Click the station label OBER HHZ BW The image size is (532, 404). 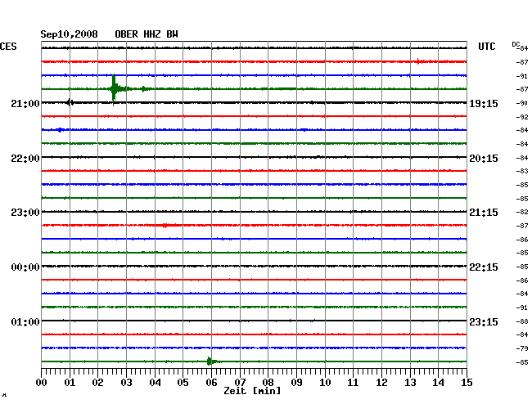click(147, 34)
